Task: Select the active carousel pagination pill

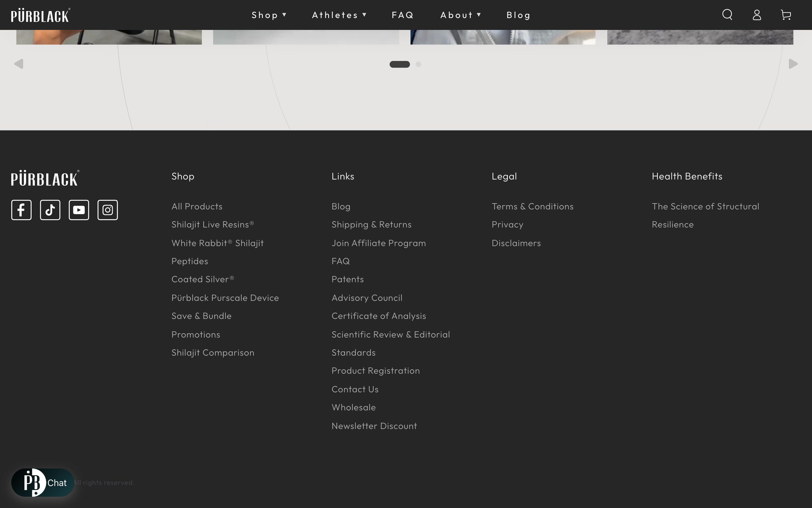Action: pyautogui.click(x=400, y=64)
